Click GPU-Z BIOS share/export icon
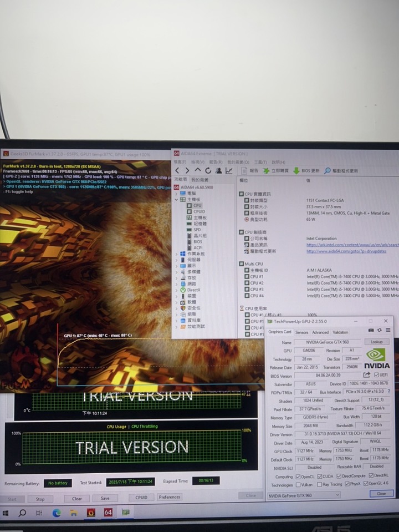 tap(366, 375)
